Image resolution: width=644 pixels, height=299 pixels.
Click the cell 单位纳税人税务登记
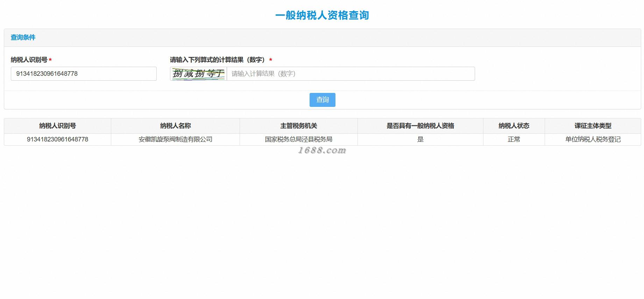(x=593, y=139)
